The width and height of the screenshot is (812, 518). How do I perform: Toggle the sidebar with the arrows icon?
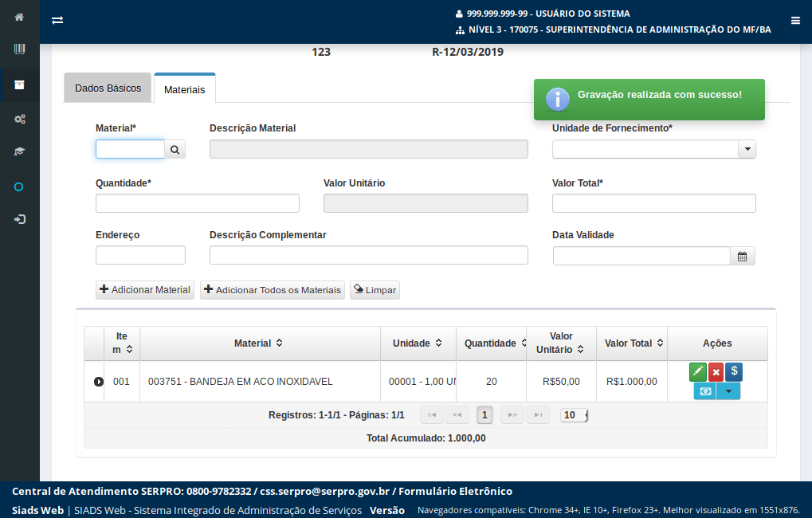click(57, 21)
